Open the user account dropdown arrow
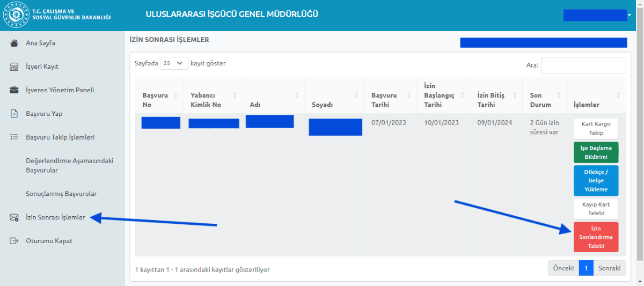This screenshot has width=644, height=286. 629,16
